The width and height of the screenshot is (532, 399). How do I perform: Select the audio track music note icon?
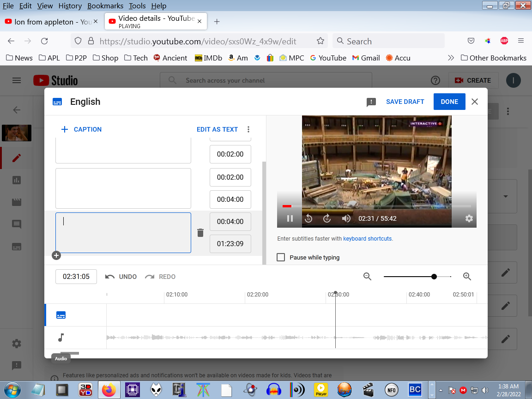(61, 338)
